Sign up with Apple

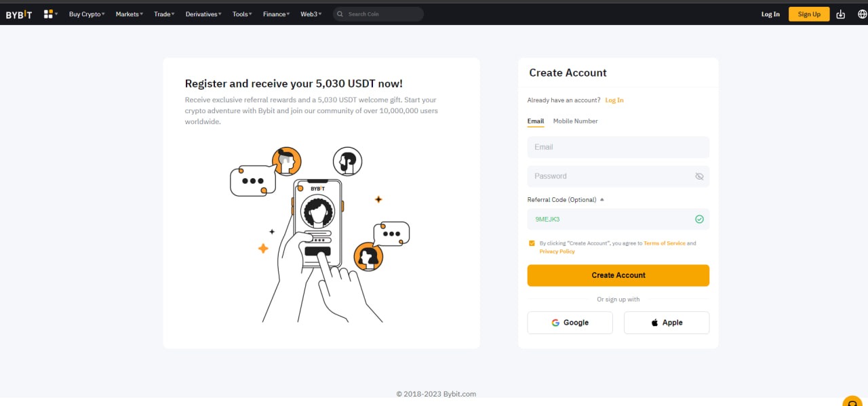(x=667, y=323)
